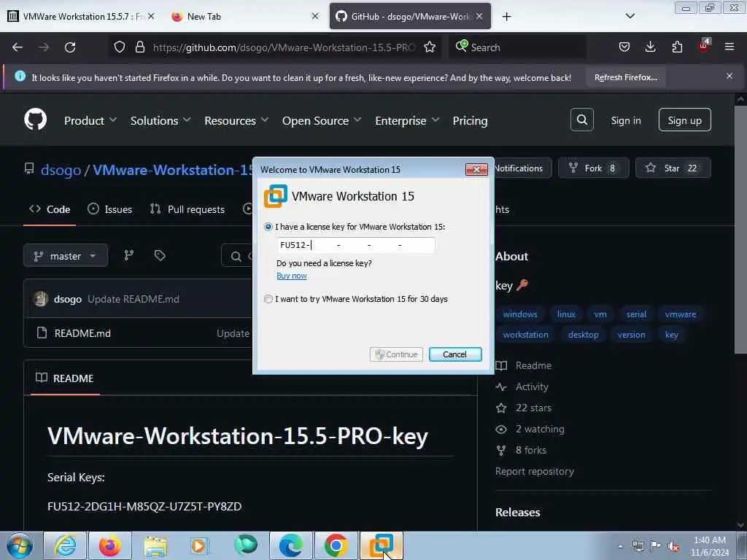Image resolution: width=747 pixels, height=560 pixels.
Task: Switch to VMWare Workstation 15.5.7 tab
Action: (x=81, y=16)
